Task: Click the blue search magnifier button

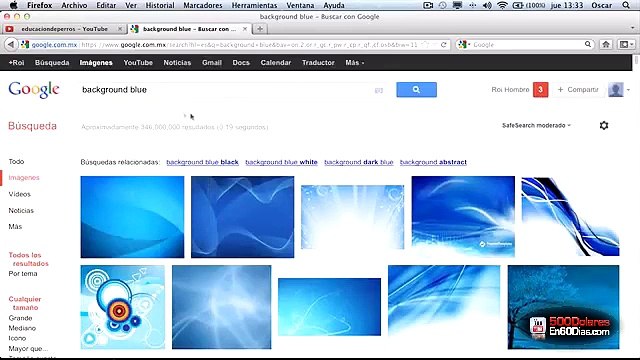Action: click(416, 89)
